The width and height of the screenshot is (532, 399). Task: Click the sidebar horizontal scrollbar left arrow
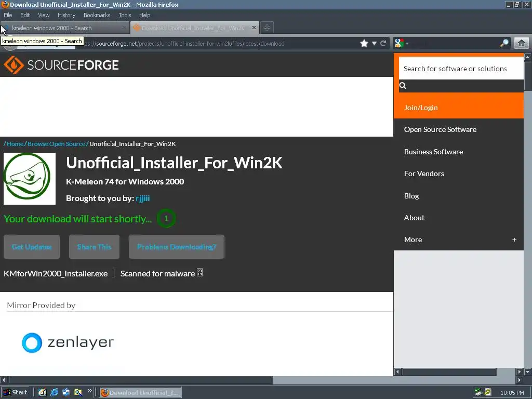[x=397, y=372]
